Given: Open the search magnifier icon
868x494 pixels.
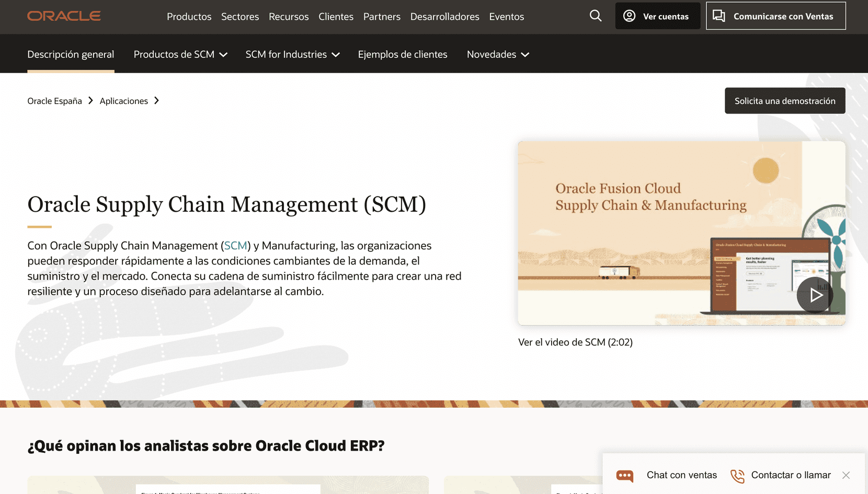Looking at the screenshot, I should click(x=595, y=16).
